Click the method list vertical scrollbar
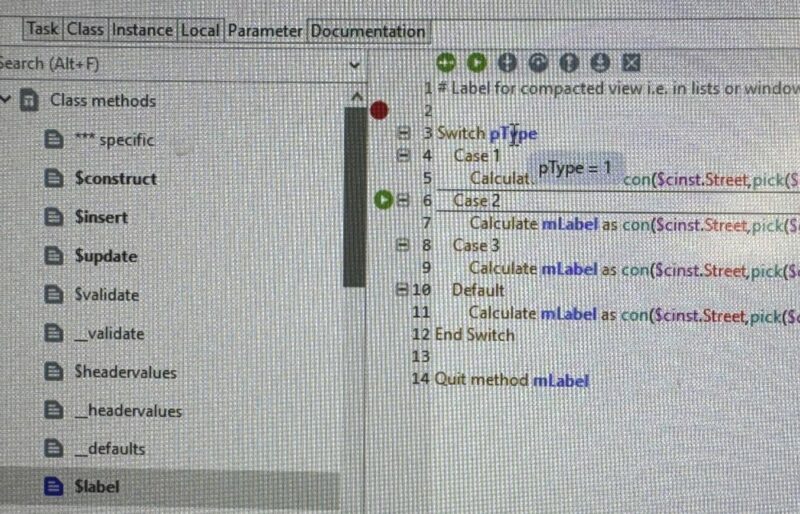 point(355,200)
